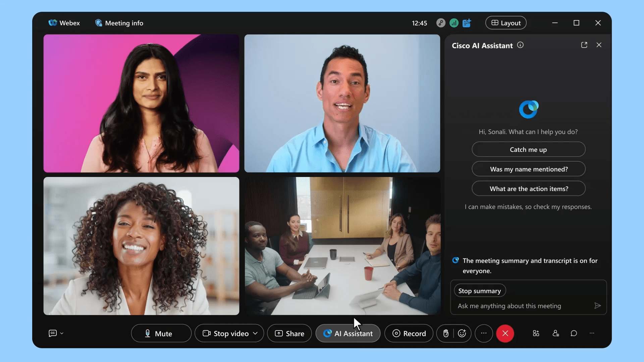
Task: Expand closed captions options arrow
Action: coord(62,333)
